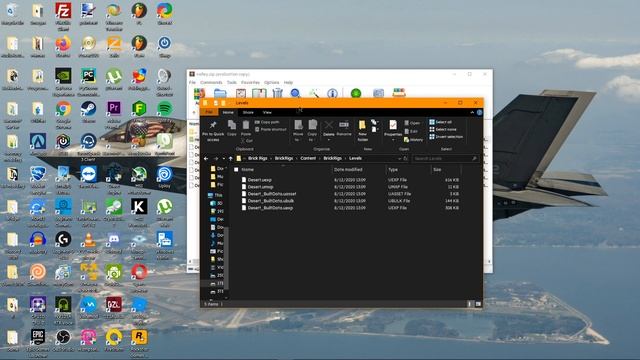Image resolution: width=640 pixels, height=360 pixels.
Task: Switch to the View ribbon tab
Action: (x=267, y=112)
